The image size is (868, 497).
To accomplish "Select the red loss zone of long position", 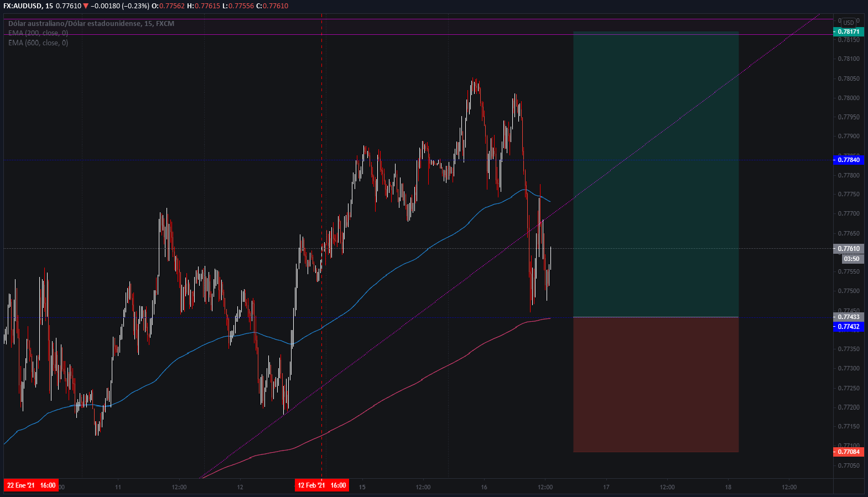I will click(656, 384).
